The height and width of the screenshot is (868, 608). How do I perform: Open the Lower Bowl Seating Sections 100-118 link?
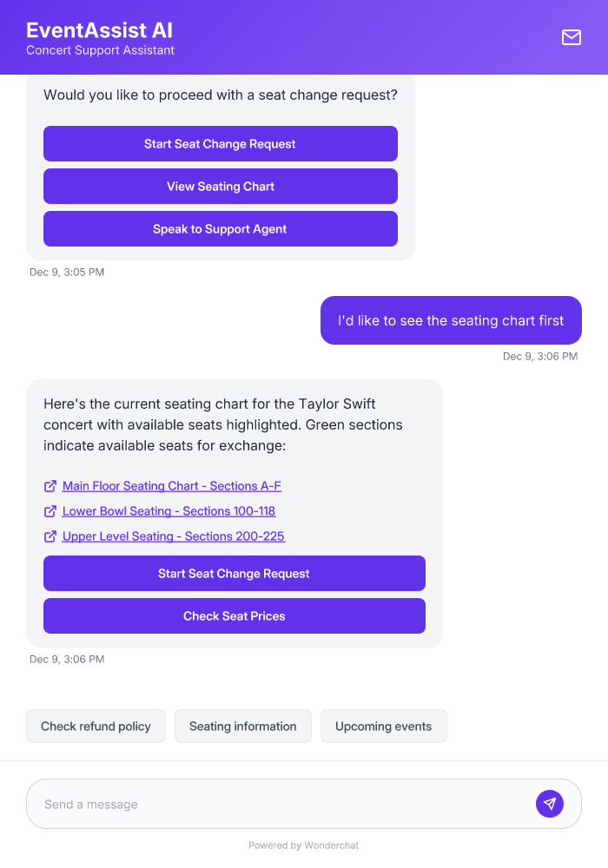[x=168, y=511]
